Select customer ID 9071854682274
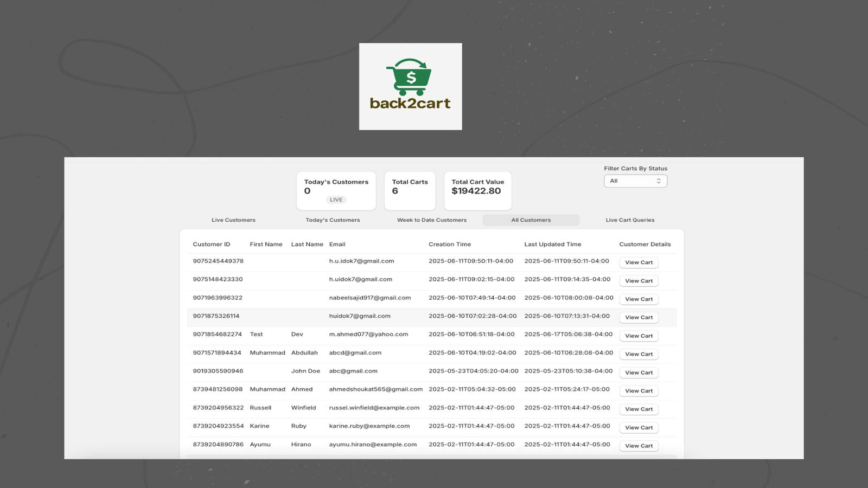This screenshot has width=868, height=488. tap(218, 335)
